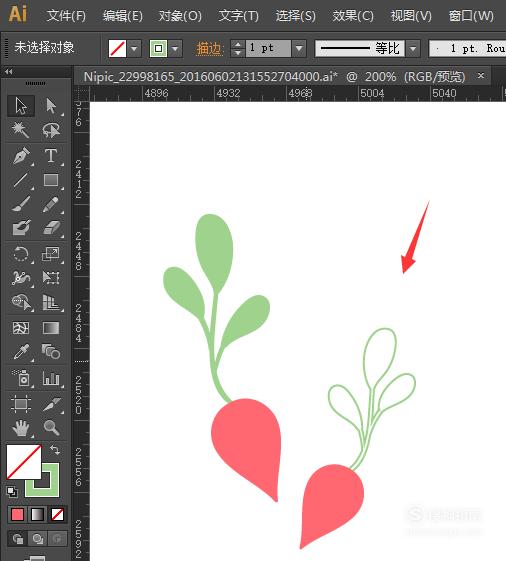Pick the Direct Selection tool
506x561 pixels.
coord(51,106)
